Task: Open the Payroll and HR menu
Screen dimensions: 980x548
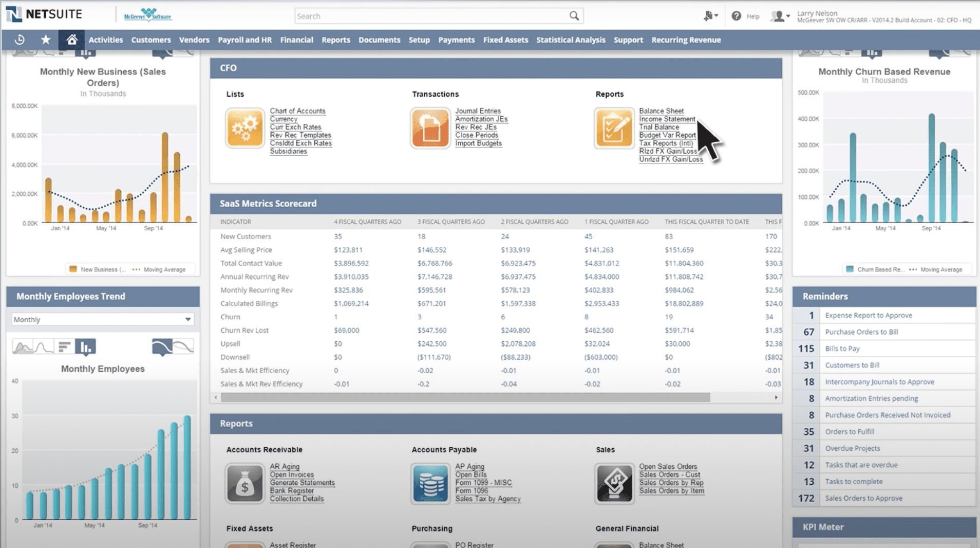Action: click(244, 40)
